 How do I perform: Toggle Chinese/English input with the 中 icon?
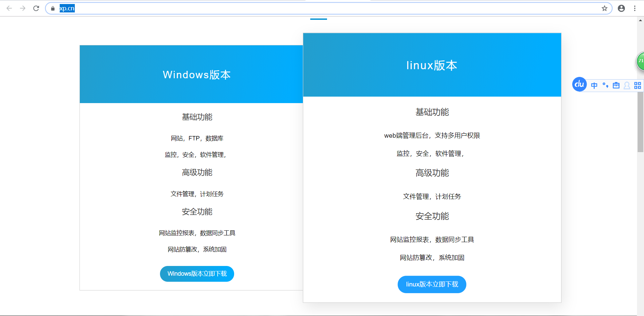(x=594, y=85)
